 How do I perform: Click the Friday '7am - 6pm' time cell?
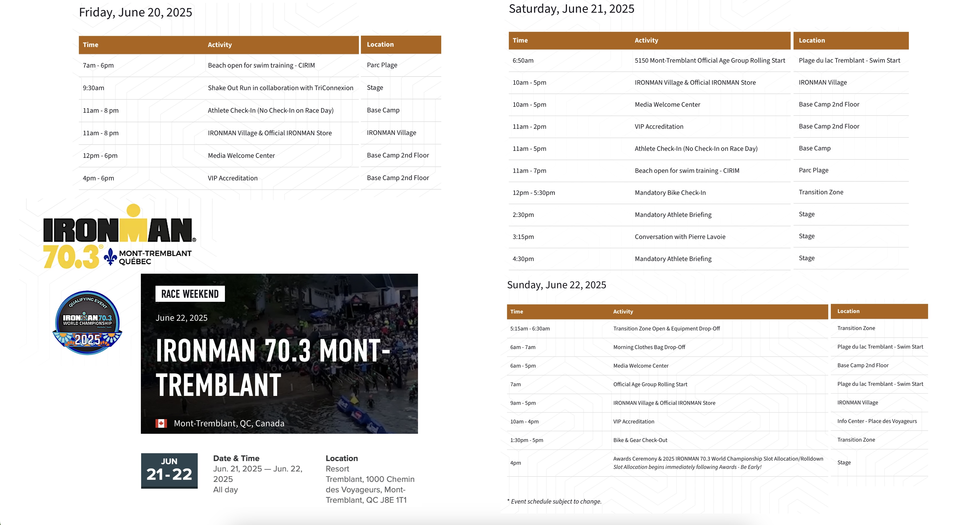[98, 65]
